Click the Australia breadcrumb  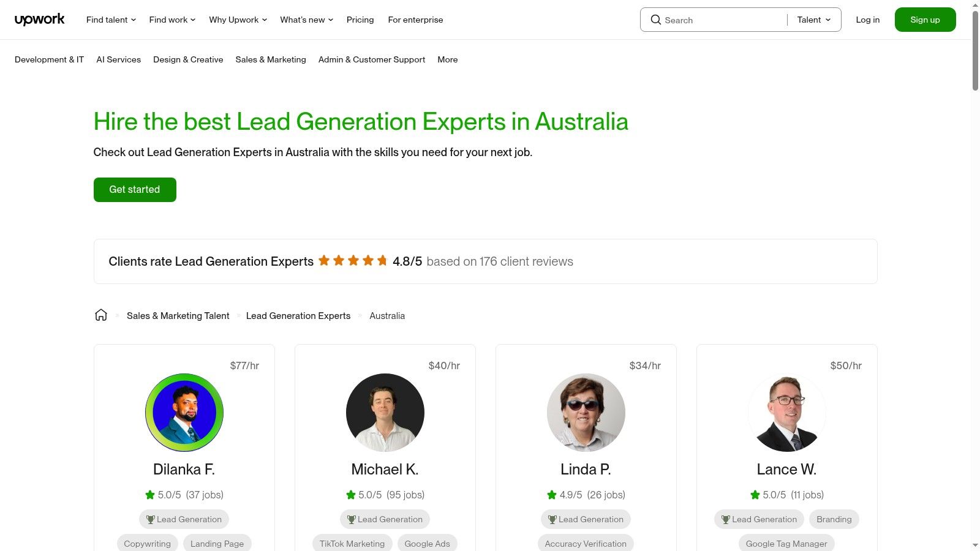(387, 316)
